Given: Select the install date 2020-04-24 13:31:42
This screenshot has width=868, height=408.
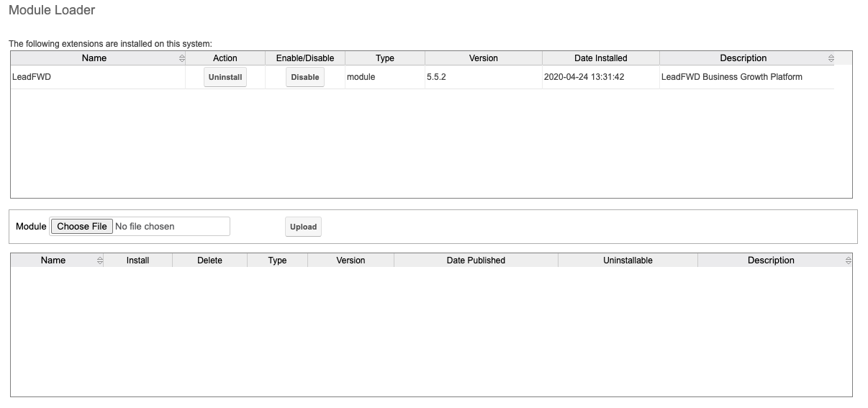Looking at the screenshot, I should [584, 77].
